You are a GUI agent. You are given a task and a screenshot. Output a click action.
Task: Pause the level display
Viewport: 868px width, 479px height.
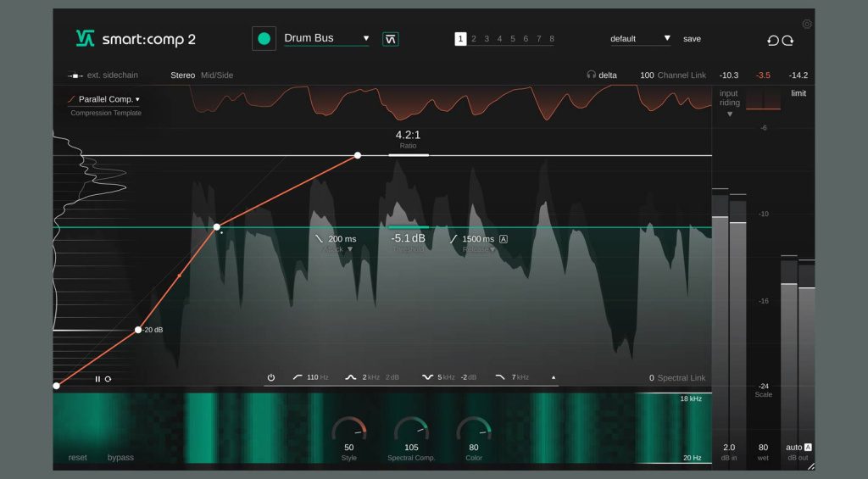(97, 379)
